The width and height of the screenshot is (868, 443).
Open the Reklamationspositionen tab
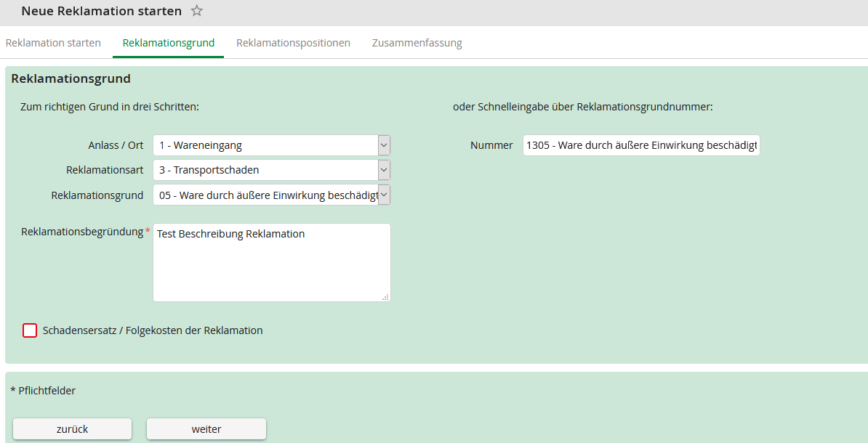click(x=293, y=43)
